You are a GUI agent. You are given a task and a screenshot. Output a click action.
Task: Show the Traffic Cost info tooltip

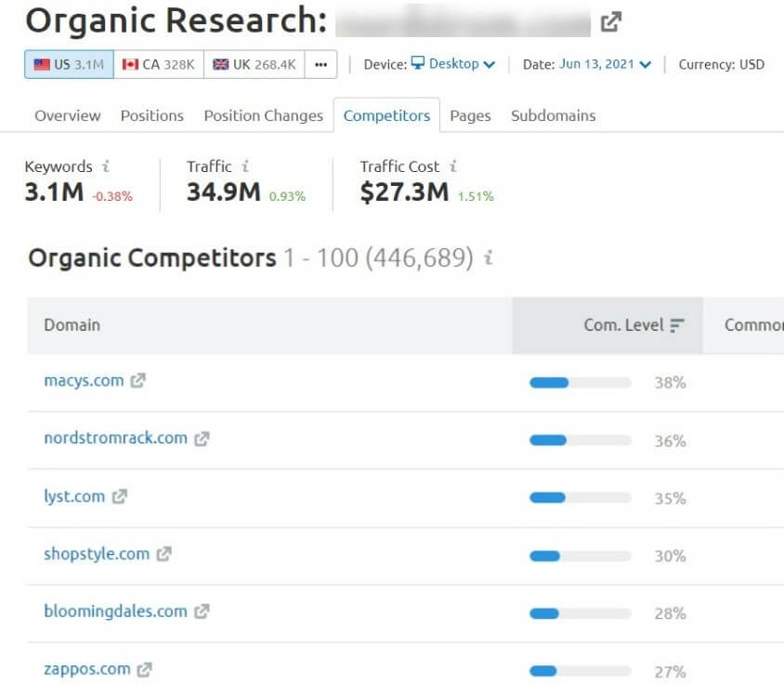pyautogui.click(x=453, y=166)
